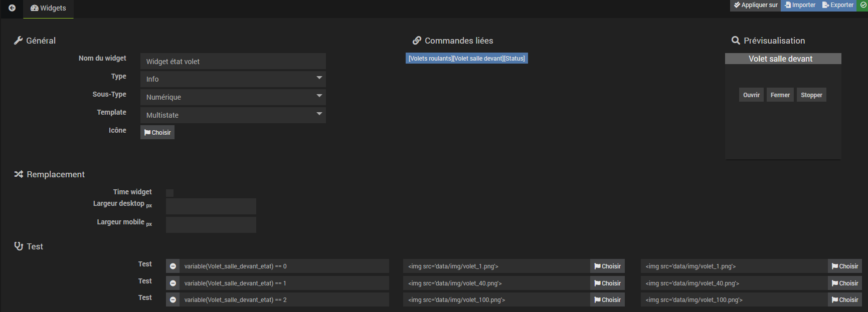The height and width of the screenshot is (312, 868).
Task: Click the green save checkmark icon
Action: click(863, 5)
